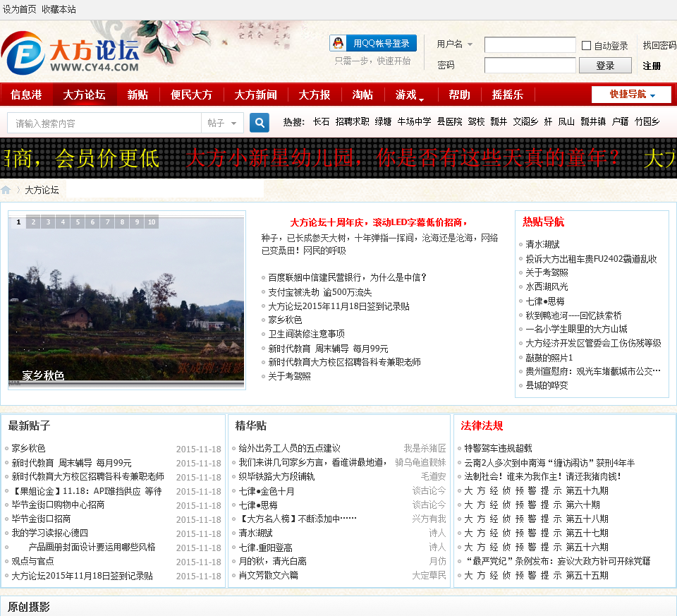Open hot post 投诉大方出租车贵FU2402霸道乱收
Screen dimensions: 677x616
point(591,259)
